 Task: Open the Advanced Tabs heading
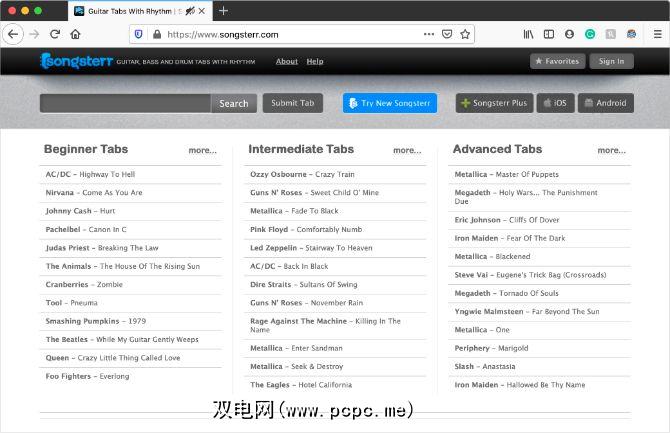497,149
